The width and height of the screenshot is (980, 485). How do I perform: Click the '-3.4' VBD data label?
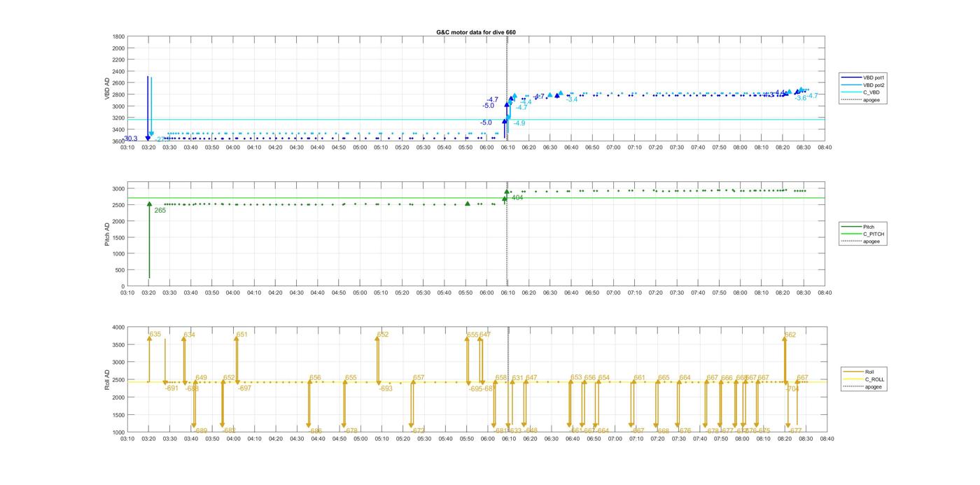(572, 99)
